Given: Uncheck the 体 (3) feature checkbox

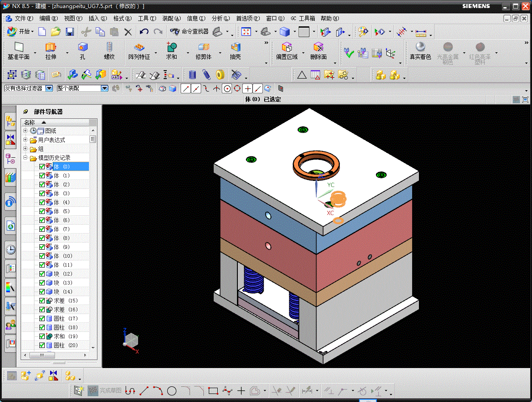Looking at the screenshot, I should coord(42,193).
